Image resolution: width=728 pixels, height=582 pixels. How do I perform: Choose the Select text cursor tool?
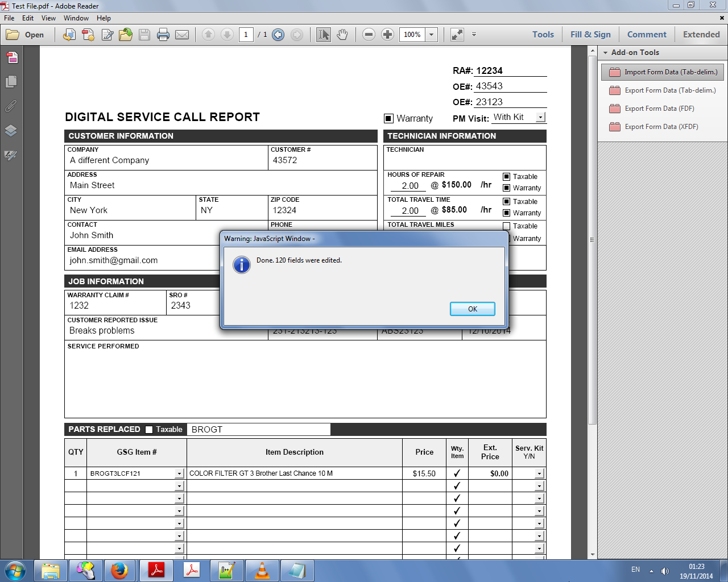click(323, 35)
